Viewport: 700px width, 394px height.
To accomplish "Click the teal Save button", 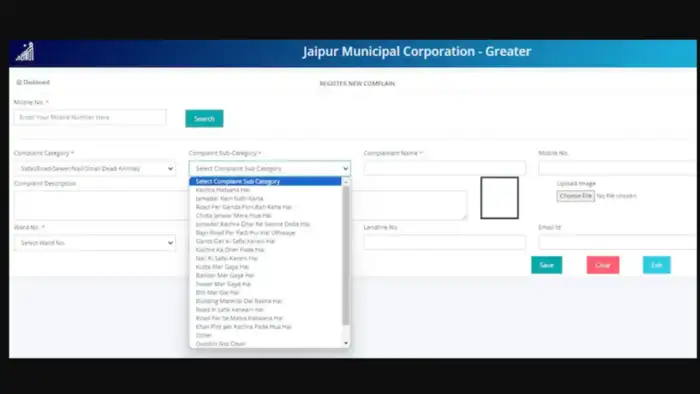I will pyautogui.click(x=546, y=265).
